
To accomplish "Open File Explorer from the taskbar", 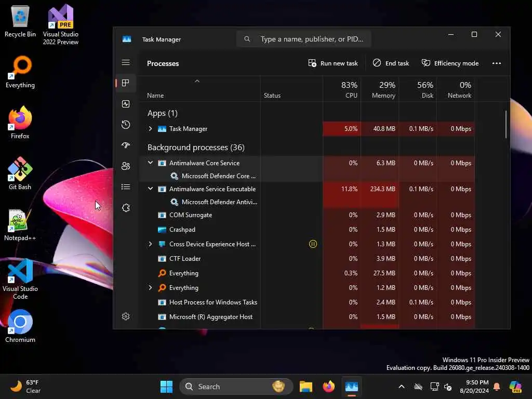I will click(305, 387).
